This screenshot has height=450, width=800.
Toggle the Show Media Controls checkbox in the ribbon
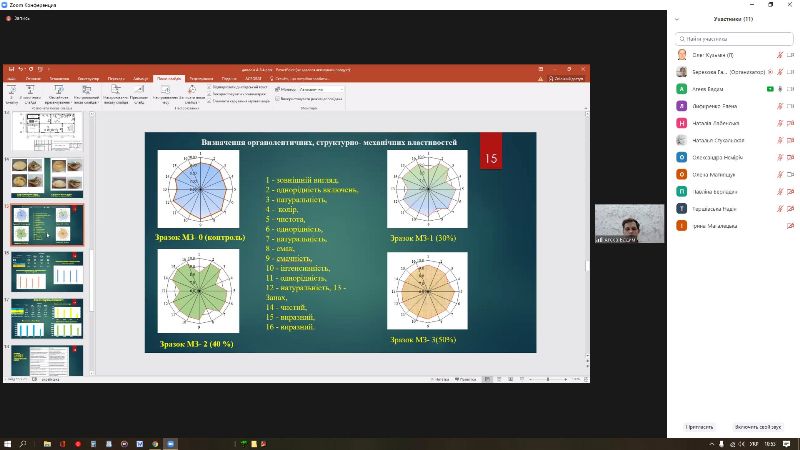click(209, 101)
